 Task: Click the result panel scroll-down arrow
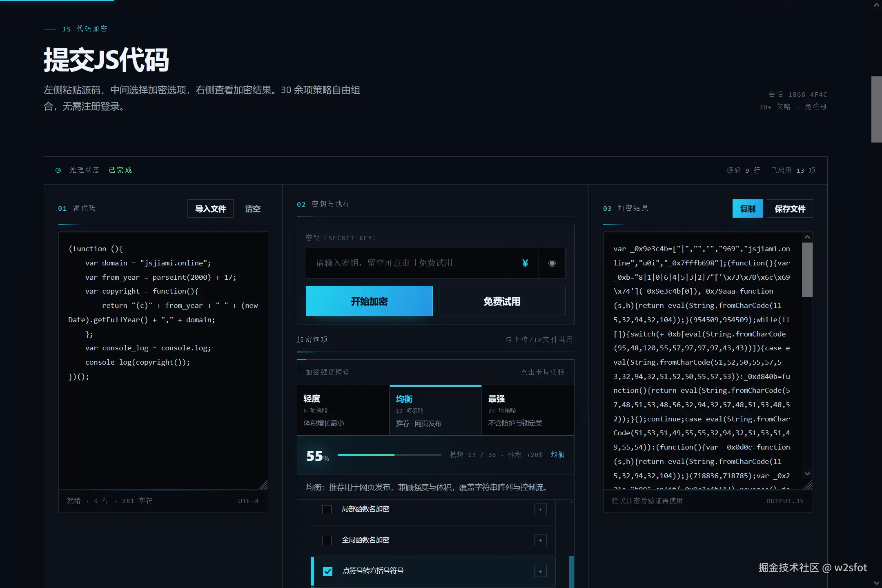[807, 474]
